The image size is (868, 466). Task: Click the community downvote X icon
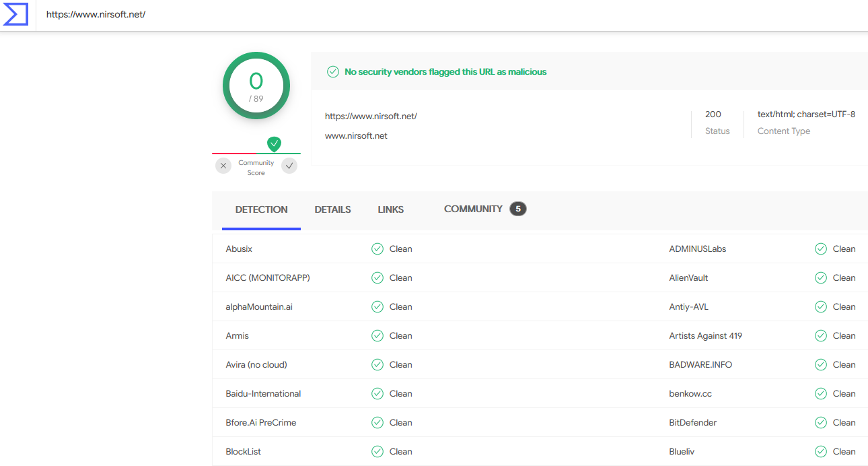[223, 166]
